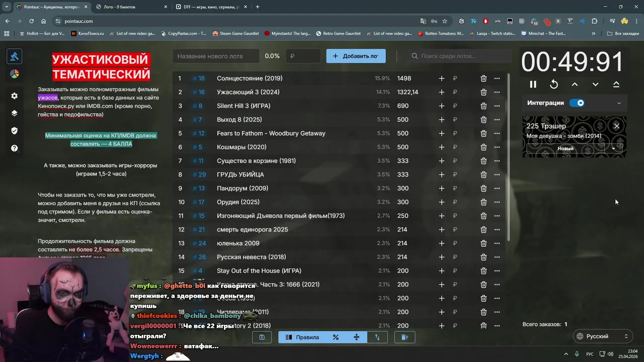Show hidden bookmarks with the chevron

[x=594, y=34]
